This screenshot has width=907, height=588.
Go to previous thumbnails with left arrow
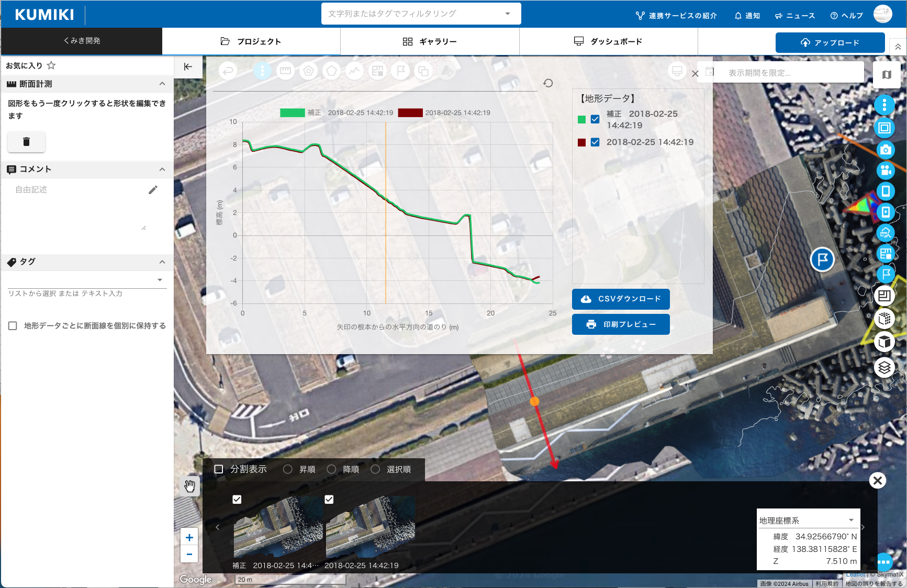pos(218,527)
